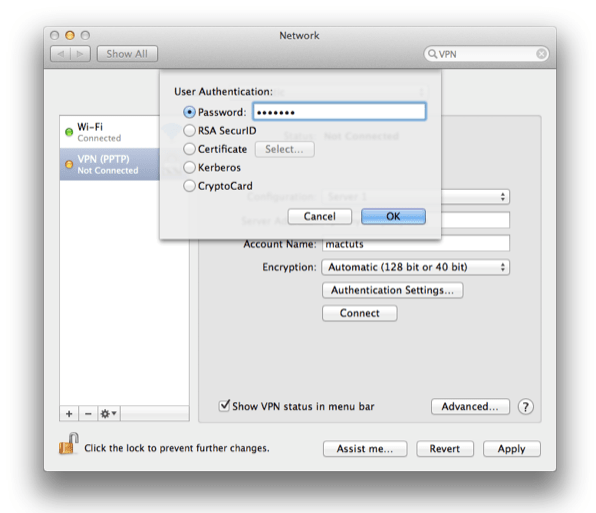The image size is (596, 513).
Task: Select the Kerberos authentication option
Action: tap(189, 168)
